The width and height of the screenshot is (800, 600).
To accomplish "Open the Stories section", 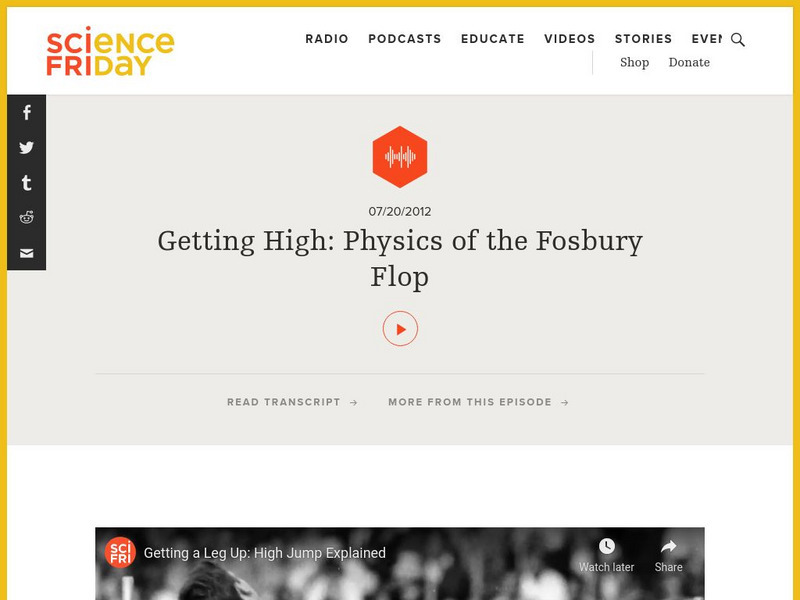I will 644,39.
